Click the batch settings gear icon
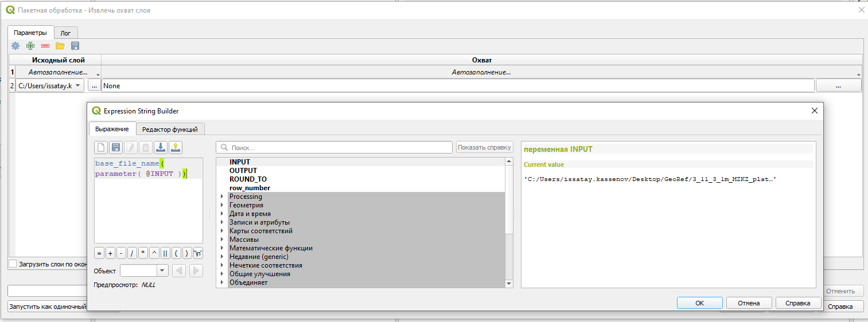Screen dimensions: 868x322 point(15,46)
